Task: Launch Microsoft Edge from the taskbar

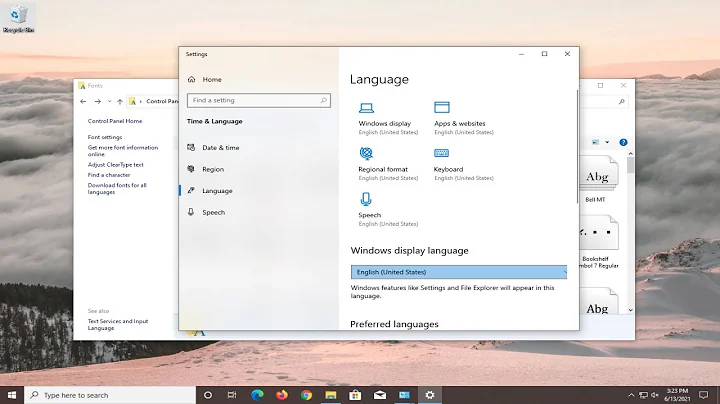Action: 258,395
